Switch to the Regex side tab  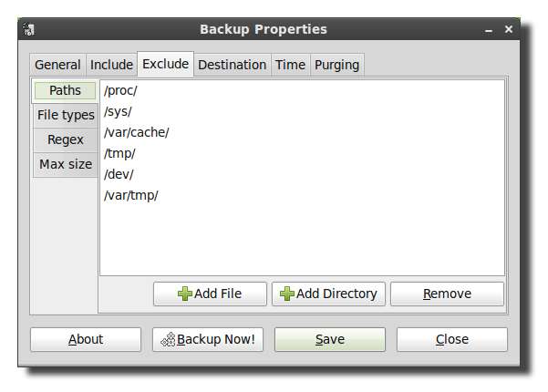click(x=66, y=139)
